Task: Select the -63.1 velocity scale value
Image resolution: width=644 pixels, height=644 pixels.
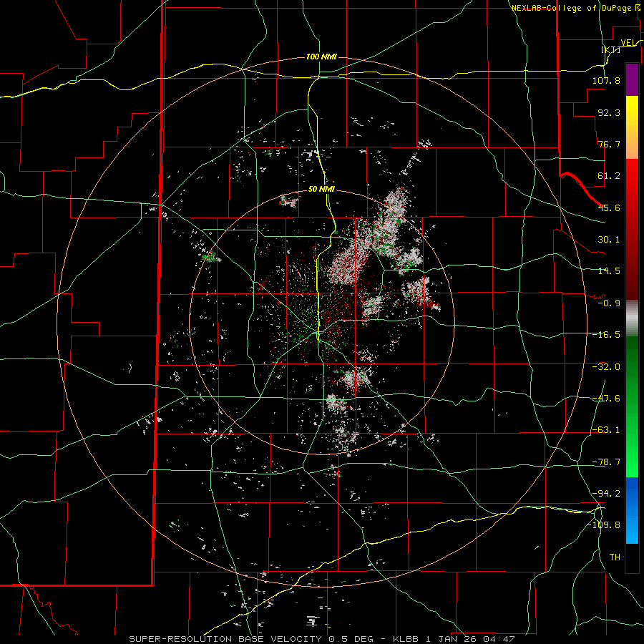Action: [x=606, y=430]
